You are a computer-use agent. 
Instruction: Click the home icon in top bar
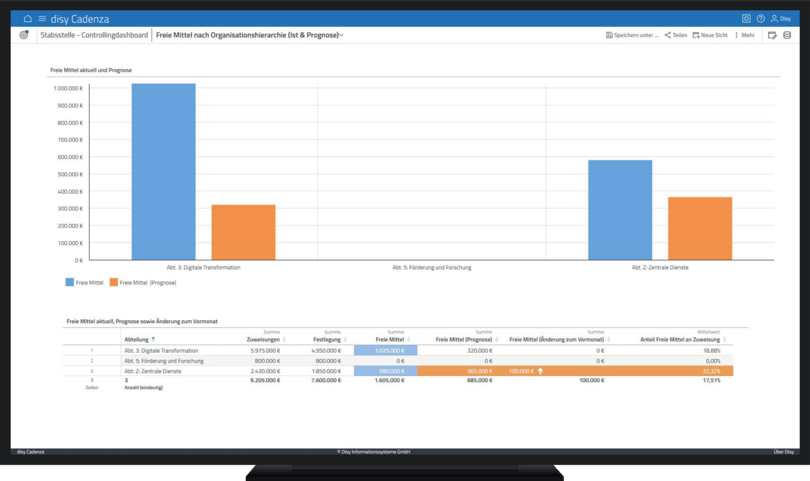(x=28, y=18)
